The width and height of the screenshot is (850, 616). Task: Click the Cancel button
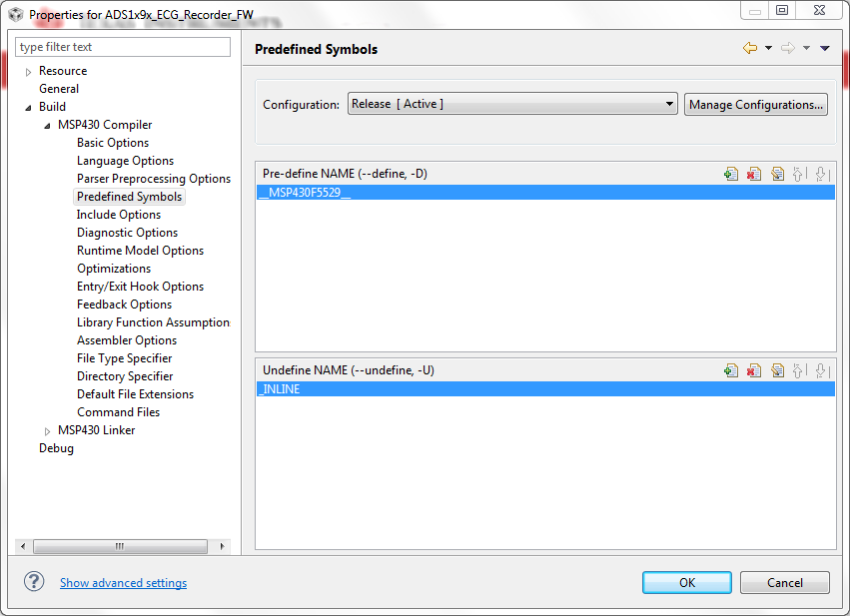[784, 582]
